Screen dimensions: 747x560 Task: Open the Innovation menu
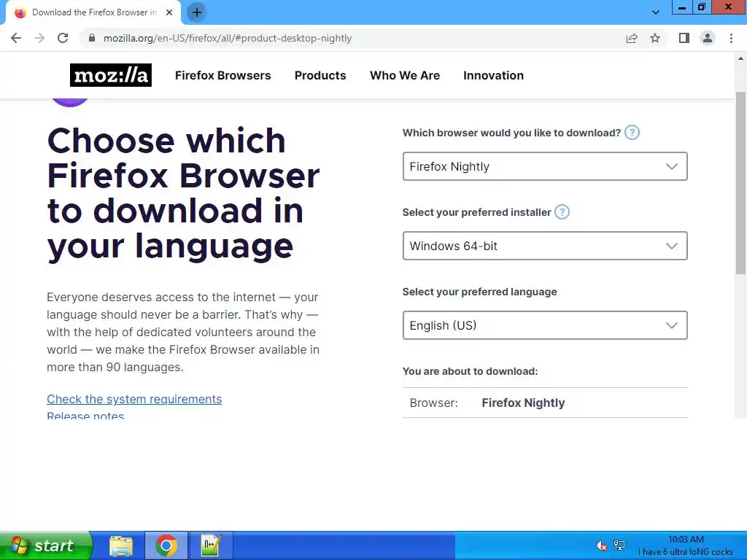pos(494,75)
